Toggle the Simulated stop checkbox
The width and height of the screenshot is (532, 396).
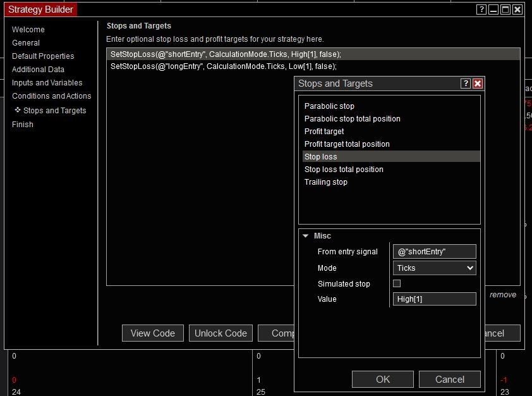click(x=397, y=283)
